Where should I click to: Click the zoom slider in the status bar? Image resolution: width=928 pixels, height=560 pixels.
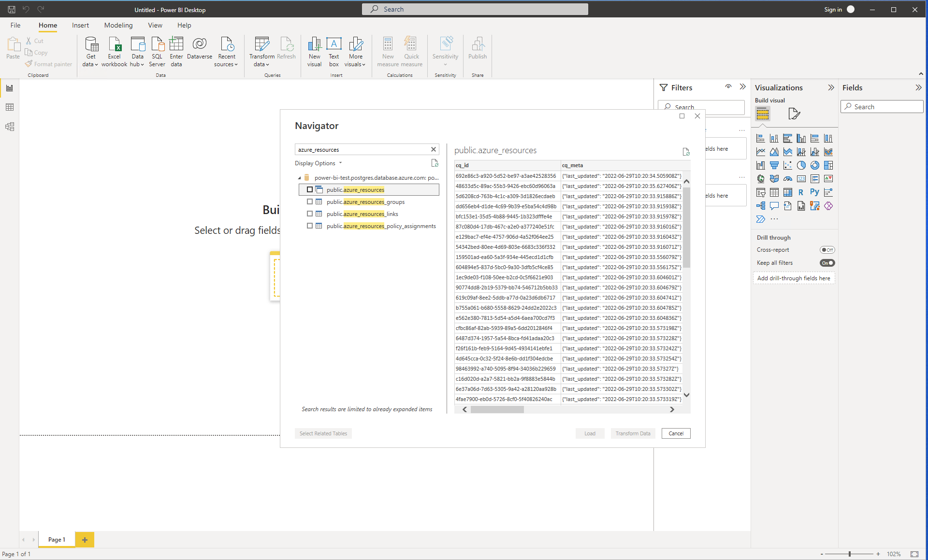[849, 554]
